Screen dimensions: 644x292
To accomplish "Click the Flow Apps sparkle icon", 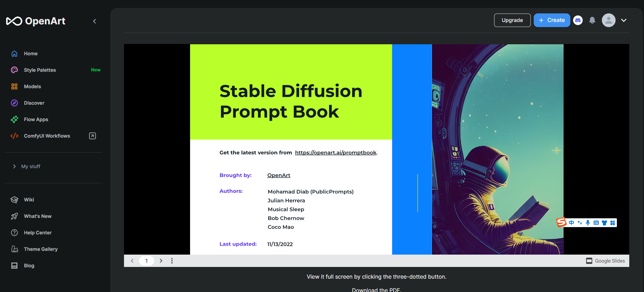I will [14, 119].
